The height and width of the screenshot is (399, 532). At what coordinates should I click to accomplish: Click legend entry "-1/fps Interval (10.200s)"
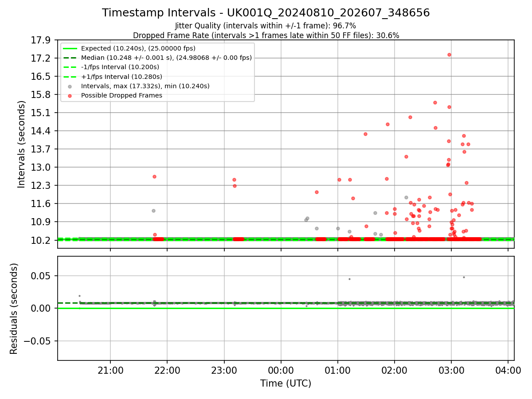tap(120, 67)
